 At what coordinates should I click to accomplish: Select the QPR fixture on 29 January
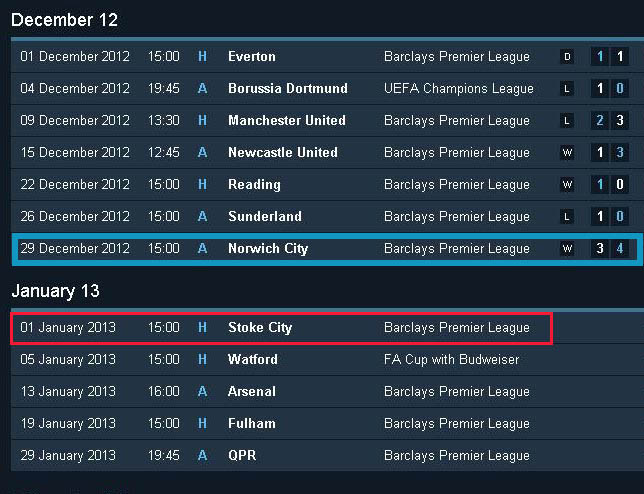(x=327, y=456)
